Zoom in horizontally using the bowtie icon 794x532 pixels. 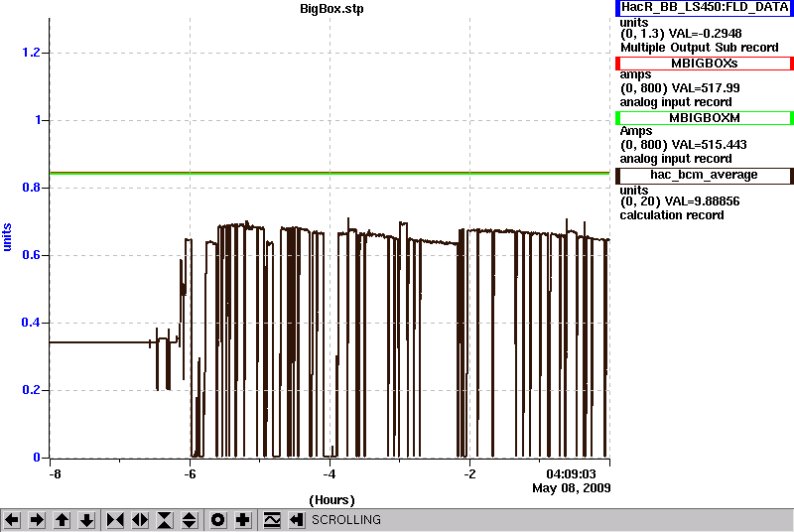tap(115, 520)
